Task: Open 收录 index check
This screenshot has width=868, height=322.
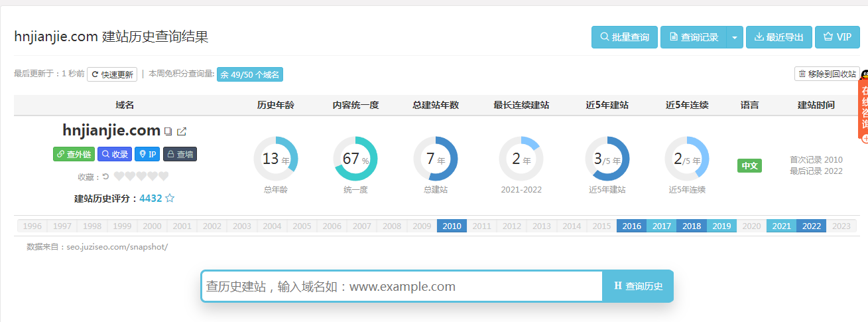Action: point(115,154)
